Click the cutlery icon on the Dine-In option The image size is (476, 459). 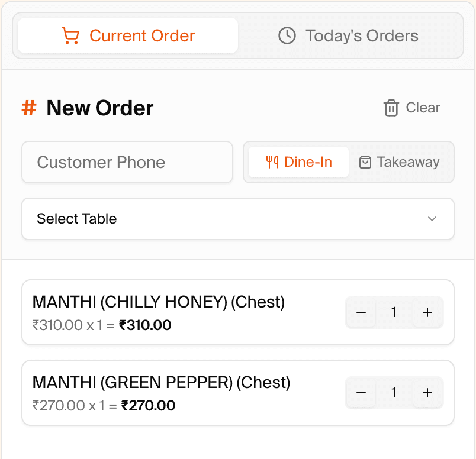272,162
